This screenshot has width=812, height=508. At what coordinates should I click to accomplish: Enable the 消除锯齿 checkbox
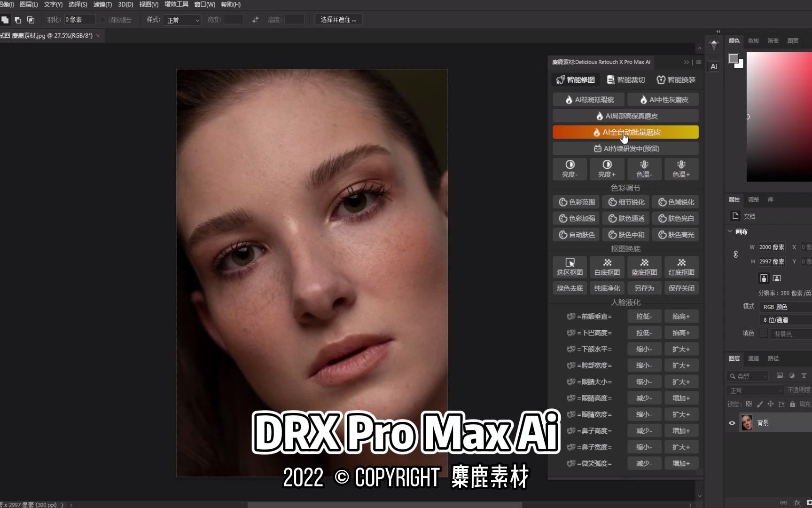click(x=102, y=20)
